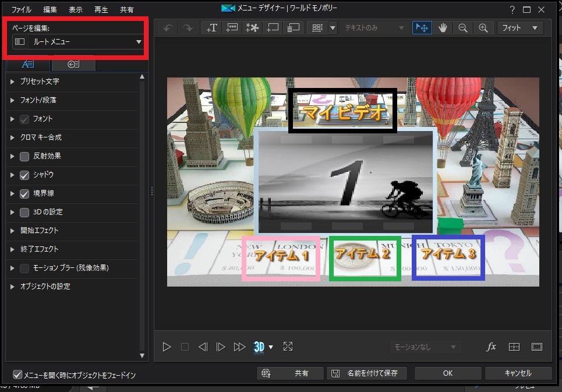Expand the preview to full screen

(x=288, y=347)
